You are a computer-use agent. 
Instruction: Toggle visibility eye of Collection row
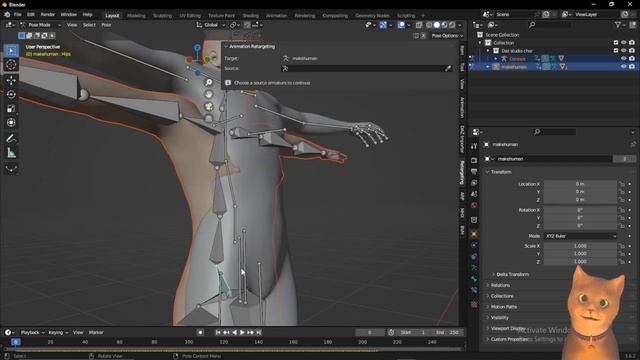pyautogui.click(x=624, y=43)
